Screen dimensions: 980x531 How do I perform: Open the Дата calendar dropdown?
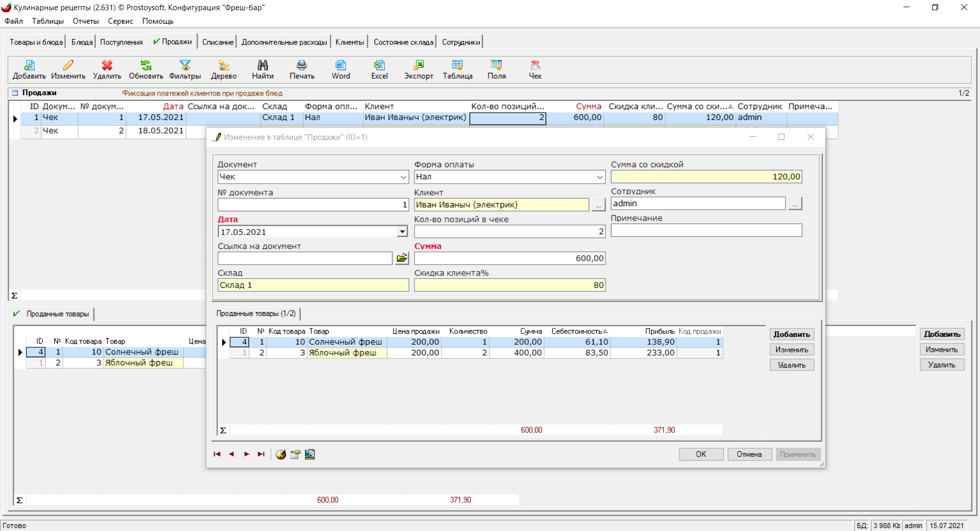pyautogui.click(x=403, y=232)
